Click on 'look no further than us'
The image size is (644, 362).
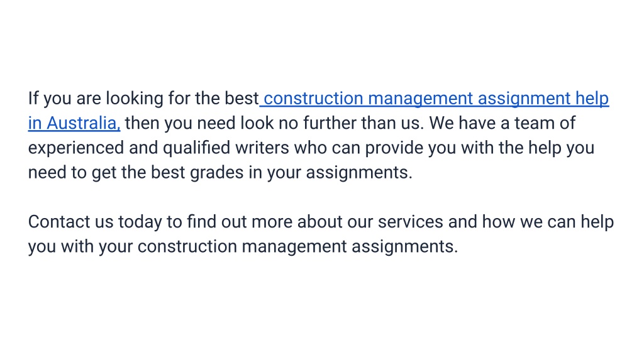click(332, 123)
